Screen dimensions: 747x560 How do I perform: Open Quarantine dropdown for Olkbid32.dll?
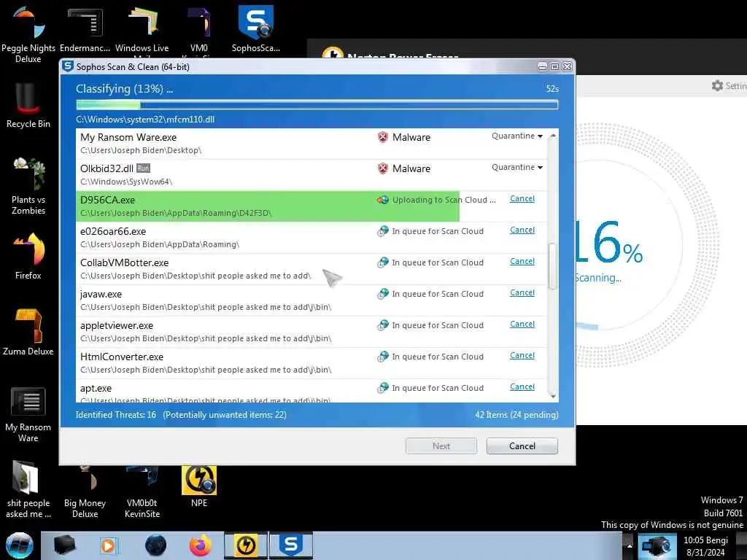click(x=517, y=168)
